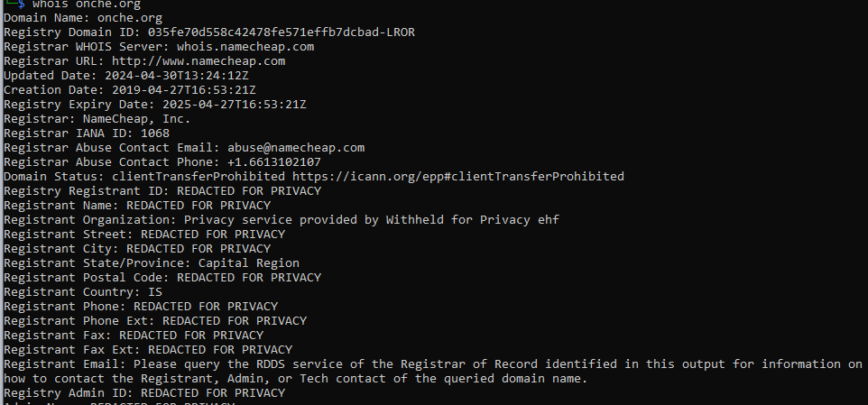Click the abuse@namecheap.com email address
This screenshot has height=405, width=868.
[292, 148]
